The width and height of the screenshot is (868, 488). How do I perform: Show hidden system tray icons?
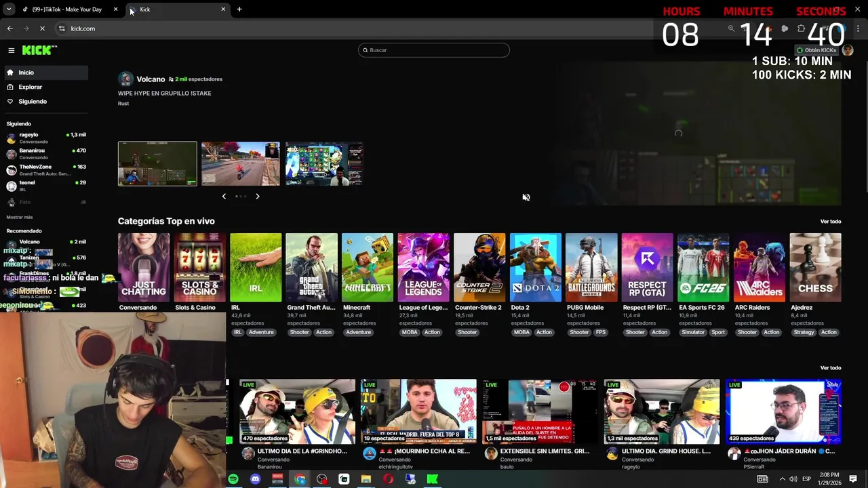pos(783,479)
